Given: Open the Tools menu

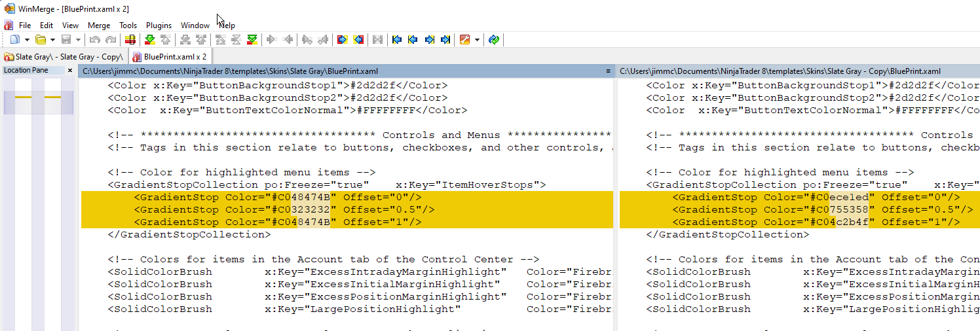Looking at the screenshot, I should [128, 26].
